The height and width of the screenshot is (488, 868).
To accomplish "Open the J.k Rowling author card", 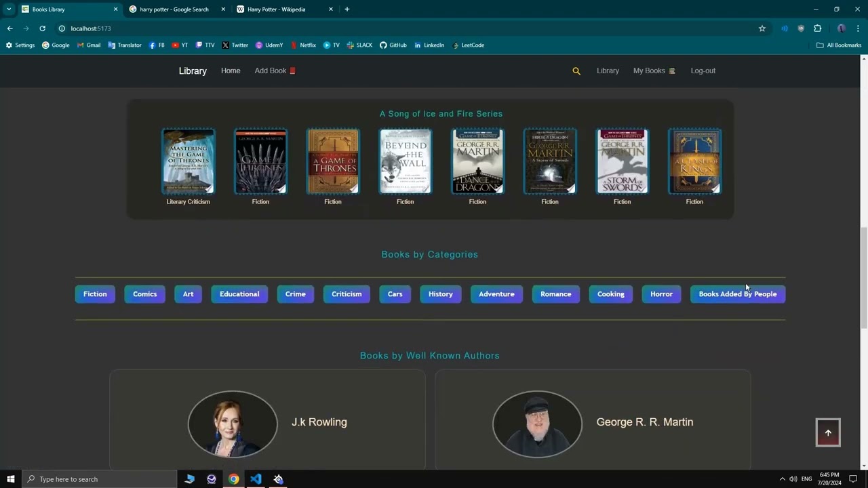I will coord(267,420).
